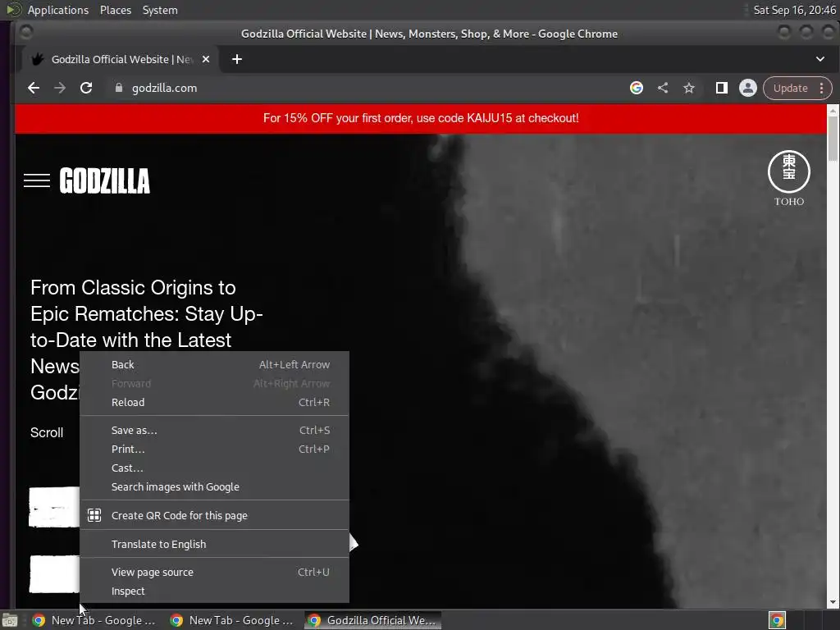Image resolution: width=840 pixels, height=630 pixels.
Task: Click the browser forward arrow button
Action: click(60, 88)
